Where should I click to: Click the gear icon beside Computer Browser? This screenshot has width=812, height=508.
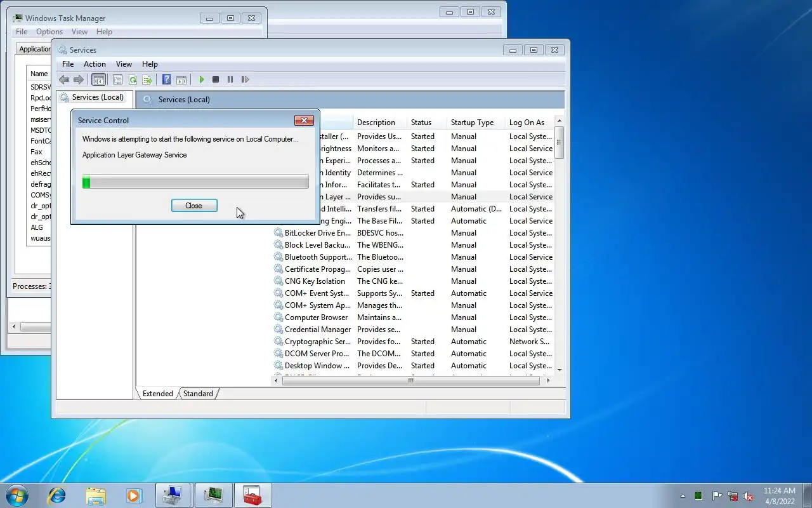coord(278,317)
